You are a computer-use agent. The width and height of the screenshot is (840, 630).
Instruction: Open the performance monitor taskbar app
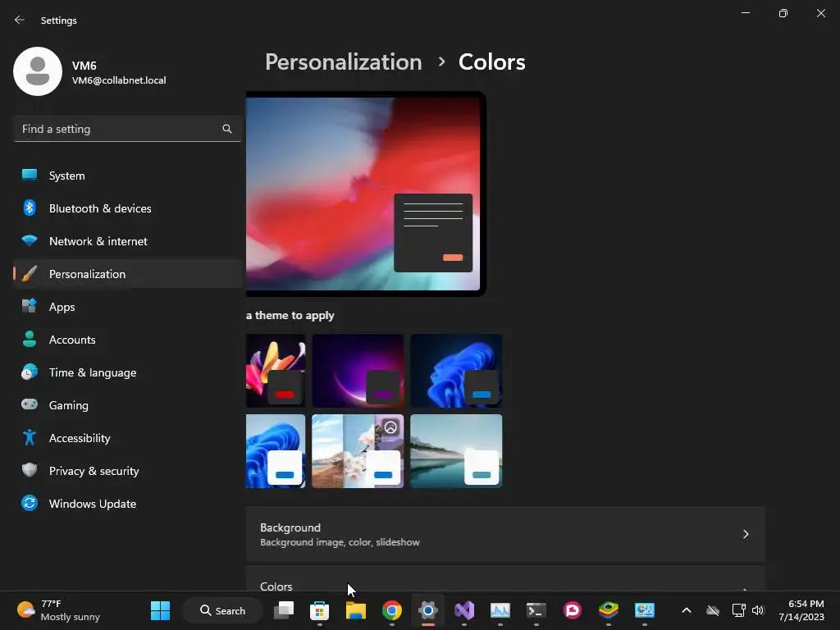click(500, 610)
